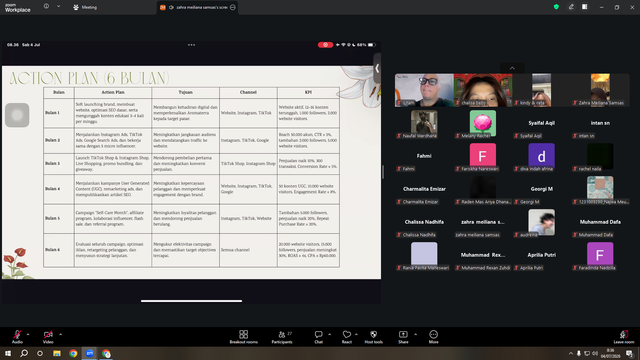Screen dimensions: 640x360
Task: Select the Fahmi participant tile
Action: (424, 156)
